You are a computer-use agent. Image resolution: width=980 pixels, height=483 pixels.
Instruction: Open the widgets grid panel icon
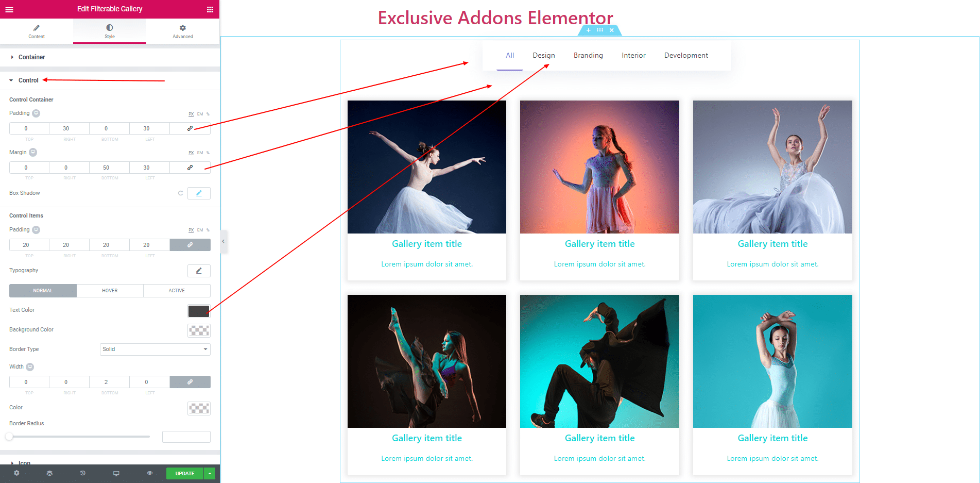click(x=210, y=9)
